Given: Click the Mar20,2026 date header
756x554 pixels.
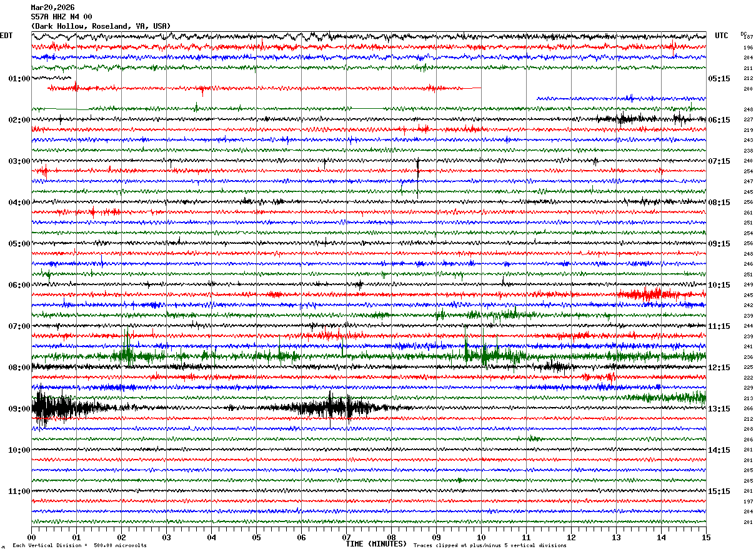Looking at the screenshot, I should click(x=52, y=8).
